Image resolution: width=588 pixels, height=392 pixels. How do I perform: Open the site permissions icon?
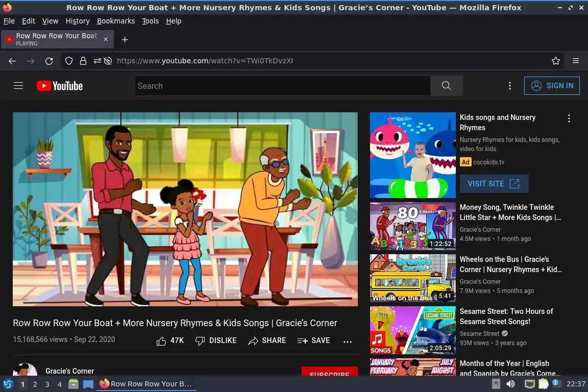click(97, 61)
